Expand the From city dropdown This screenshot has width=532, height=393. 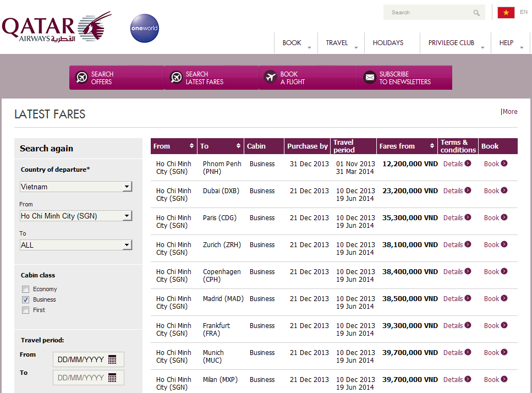coord(127,216)
